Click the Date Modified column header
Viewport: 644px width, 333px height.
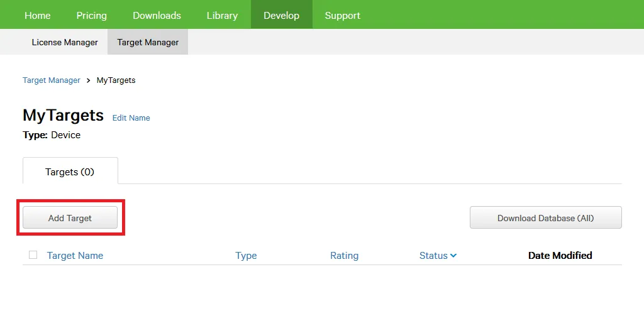[560, 256]
